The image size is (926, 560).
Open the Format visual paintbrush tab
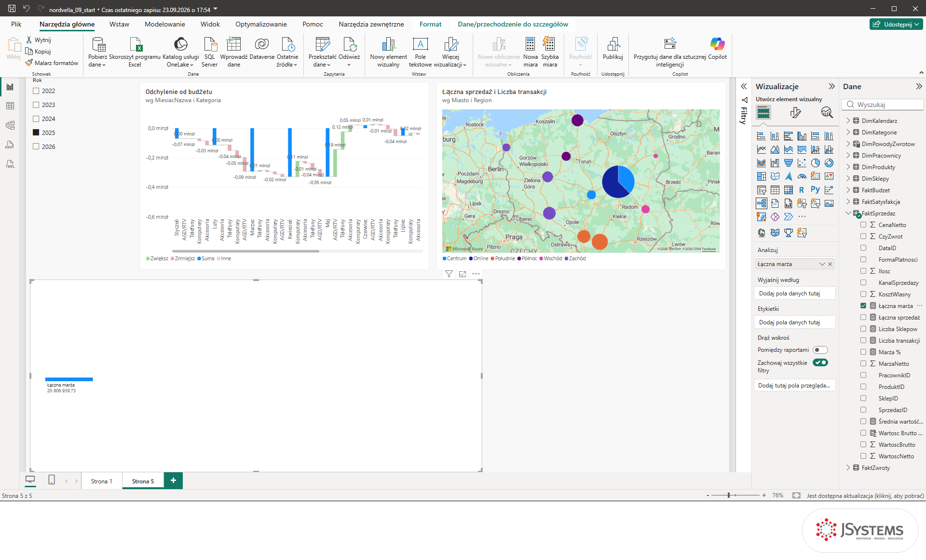(x=795, y=113)
